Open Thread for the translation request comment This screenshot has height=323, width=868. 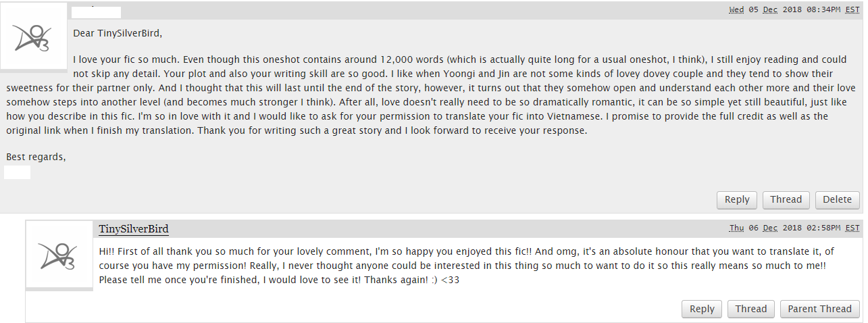point(786,199)
